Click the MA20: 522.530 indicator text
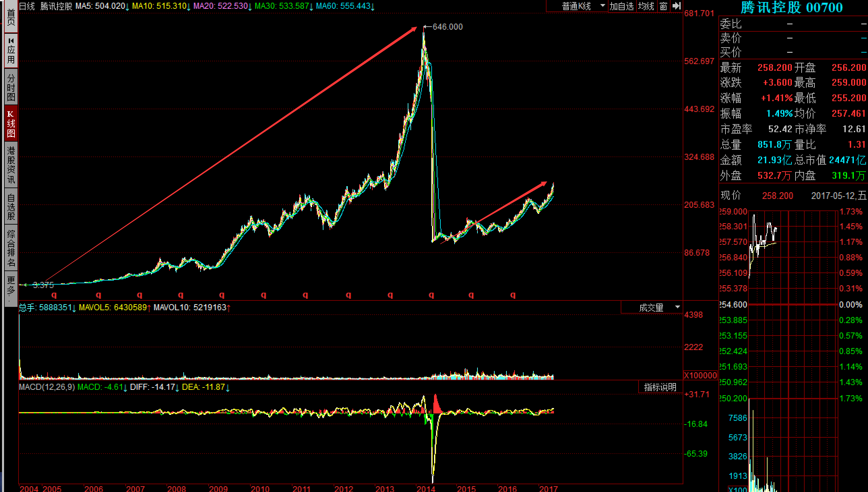This screenshot has height=492, width=868. click(x=221, y=6)
